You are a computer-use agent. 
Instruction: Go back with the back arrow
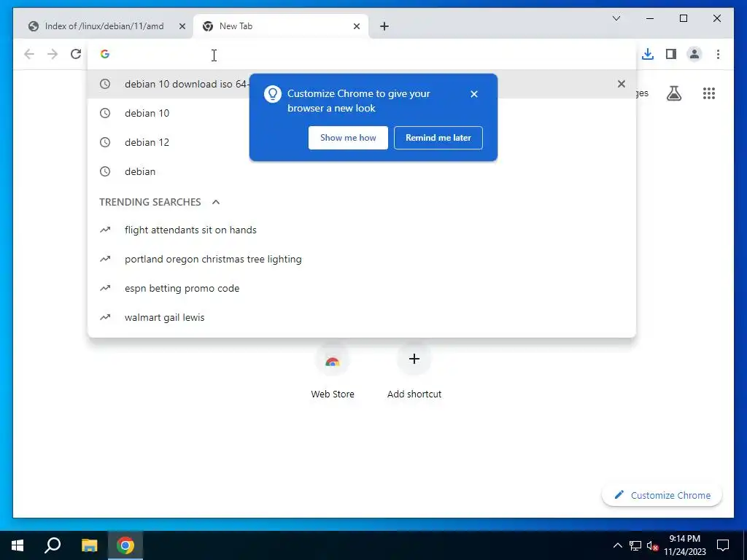tap(29, 54)
